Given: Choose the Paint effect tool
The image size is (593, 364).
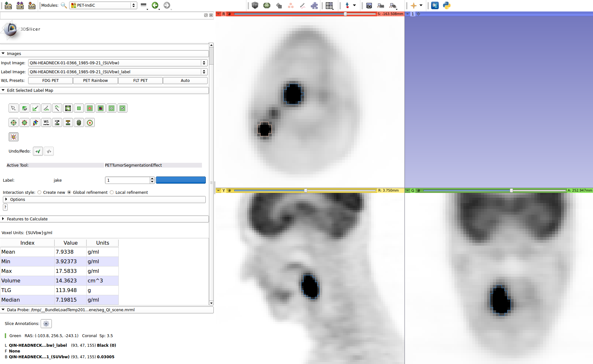Looking at the screenshot, I should tap(35, 108).
